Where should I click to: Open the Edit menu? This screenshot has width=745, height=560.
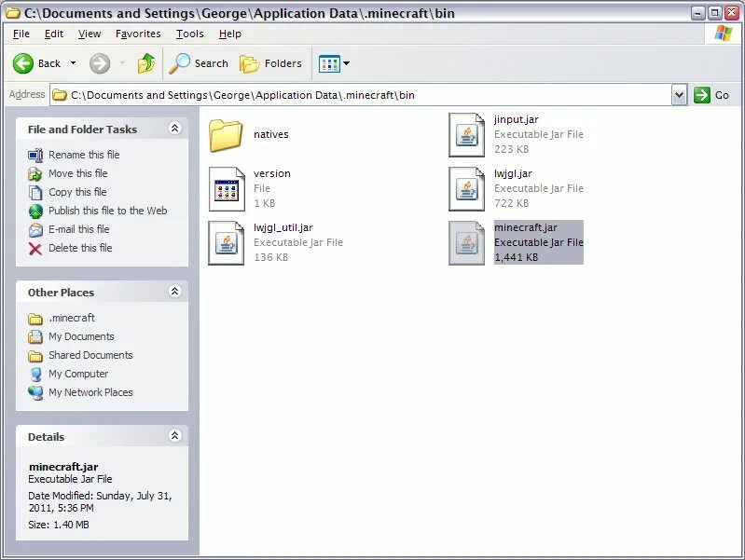point(54,34)
